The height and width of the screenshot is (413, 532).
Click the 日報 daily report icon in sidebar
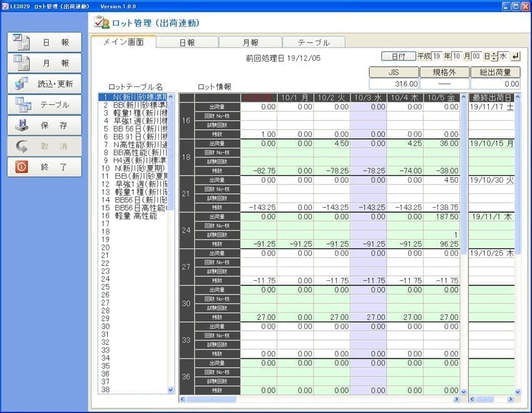(x=22, y=42)
